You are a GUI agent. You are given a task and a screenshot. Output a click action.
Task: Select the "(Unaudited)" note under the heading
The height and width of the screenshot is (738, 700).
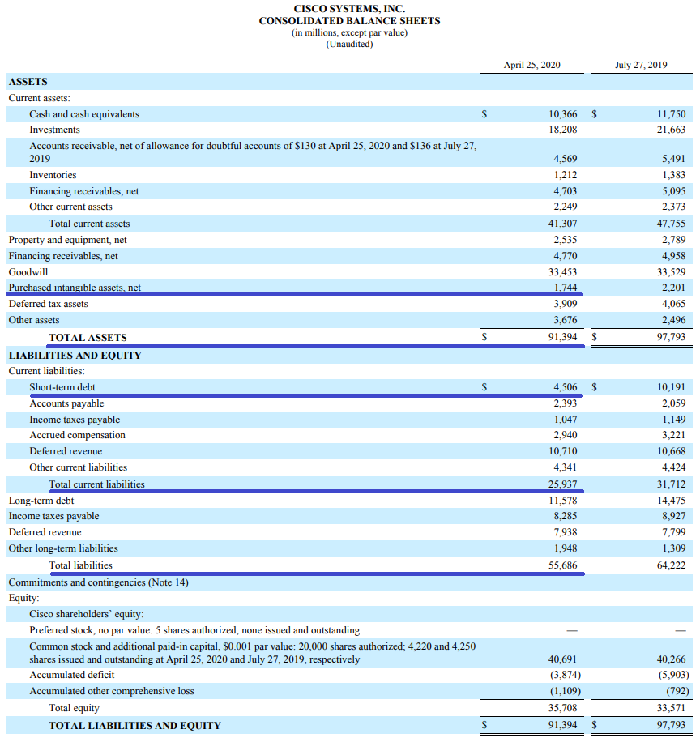pyautogui.click(x=349, y=45)
